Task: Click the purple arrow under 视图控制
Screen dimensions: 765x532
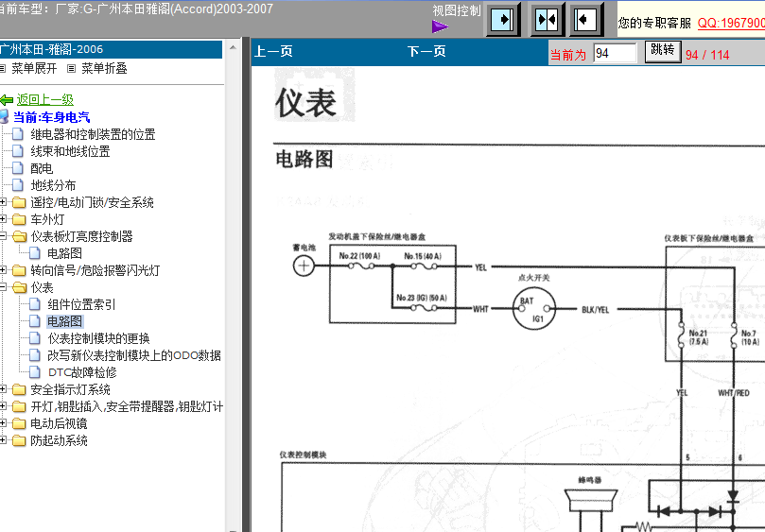Action: (440, 26)
